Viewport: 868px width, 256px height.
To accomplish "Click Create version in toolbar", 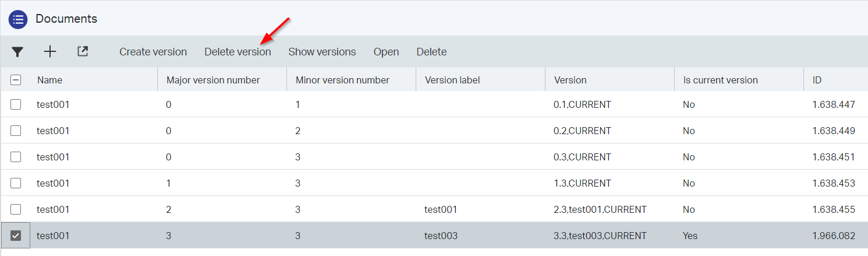I will tap(153, 52).
